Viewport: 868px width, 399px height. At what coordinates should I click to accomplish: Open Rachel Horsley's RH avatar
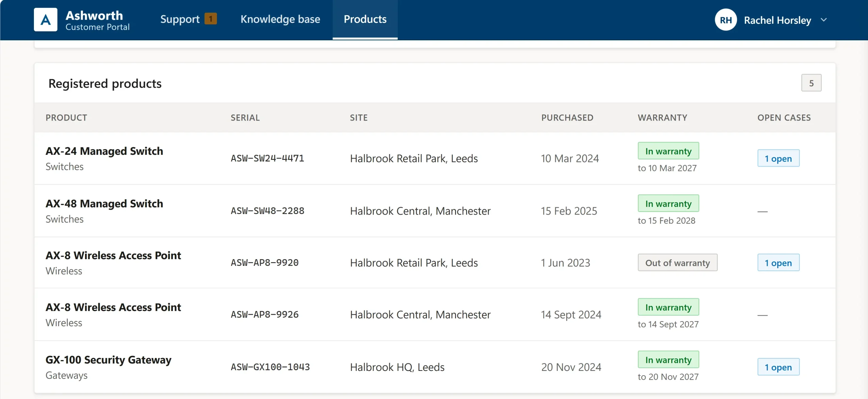point(726,20)
